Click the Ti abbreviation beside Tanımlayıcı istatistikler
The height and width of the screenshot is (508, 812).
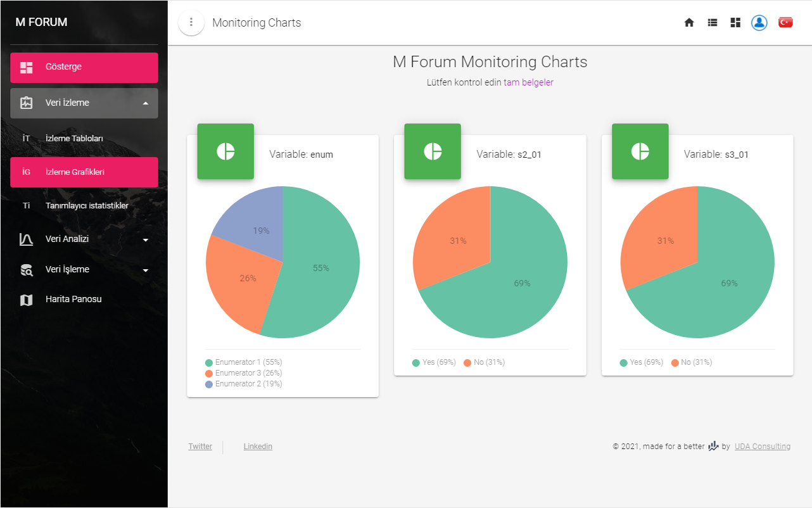[x=26, y=206]
